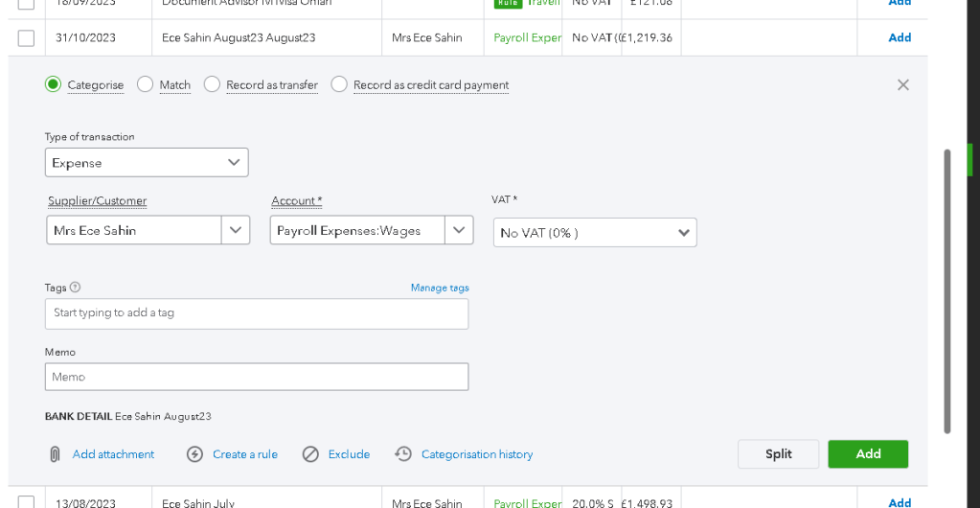Open the VAT rate dropdown
This screenshot has height=508, width=980.
pos(595,233)
